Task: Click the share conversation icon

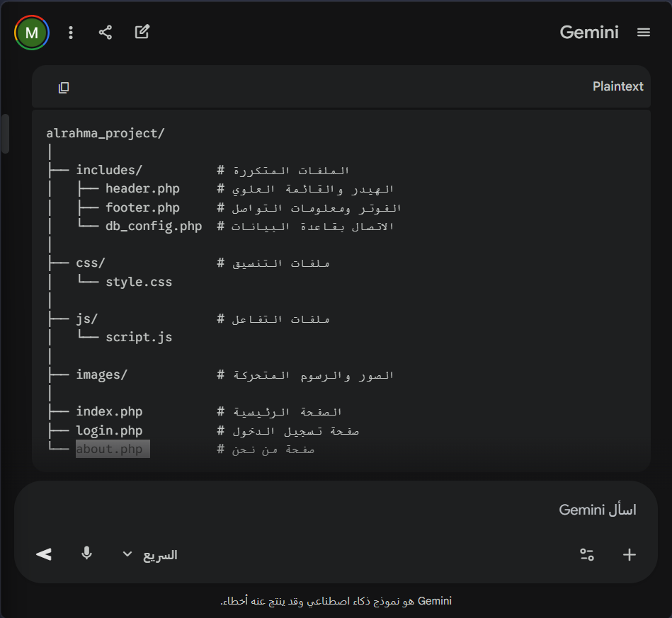Action: tap(106, 33)
